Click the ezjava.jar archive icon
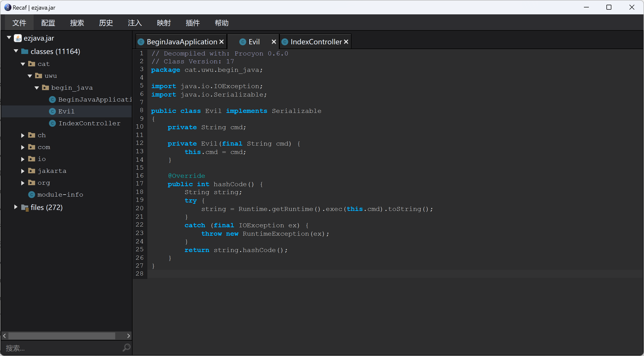Screen dimensions: 644x356 (x=18, y=38)
